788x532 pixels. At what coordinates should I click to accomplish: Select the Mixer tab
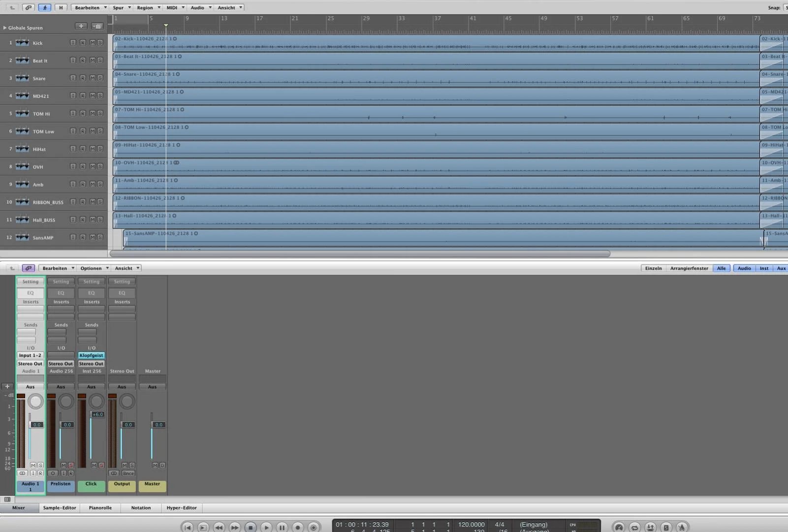point(19,508)
